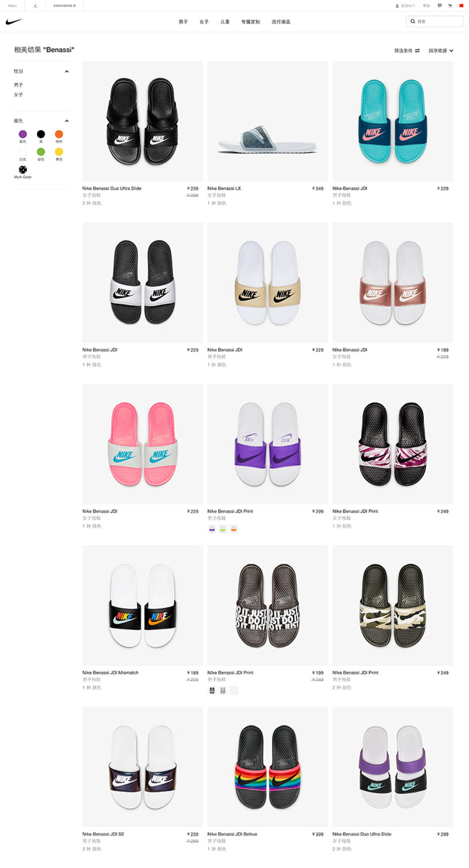
Task: Click the Converse logo link
Action: 65,5
